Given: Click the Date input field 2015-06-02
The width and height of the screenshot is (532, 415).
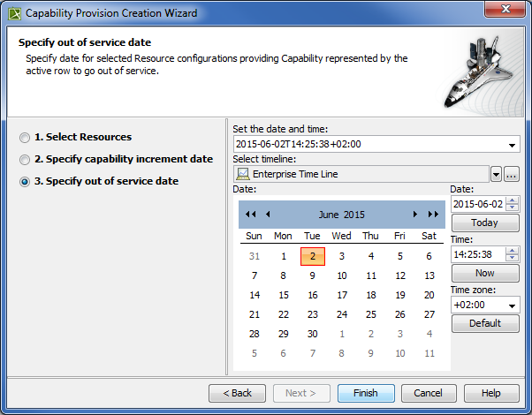Looking at the screenshot, I should (x=478, y=204).
